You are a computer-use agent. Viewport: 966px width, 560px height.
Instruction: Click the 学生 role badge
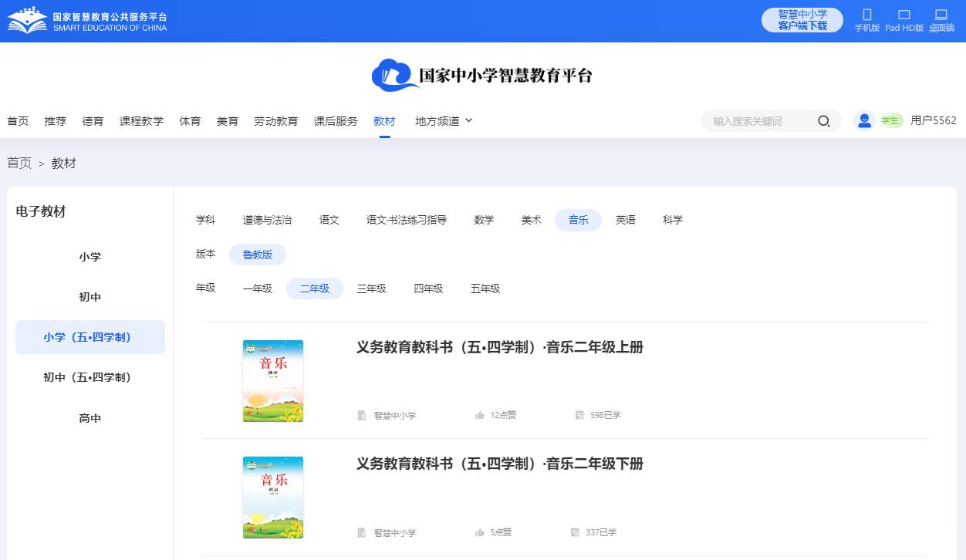pos(890,120)
